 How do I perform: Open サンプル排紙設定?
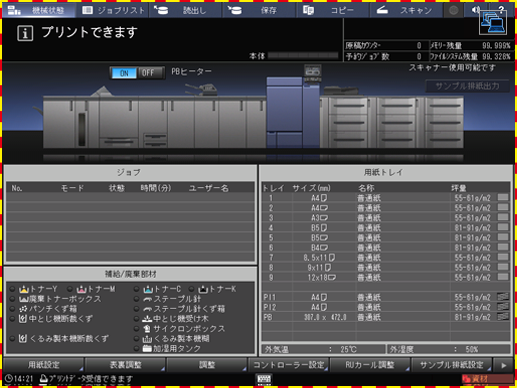[x=452, y=365]
